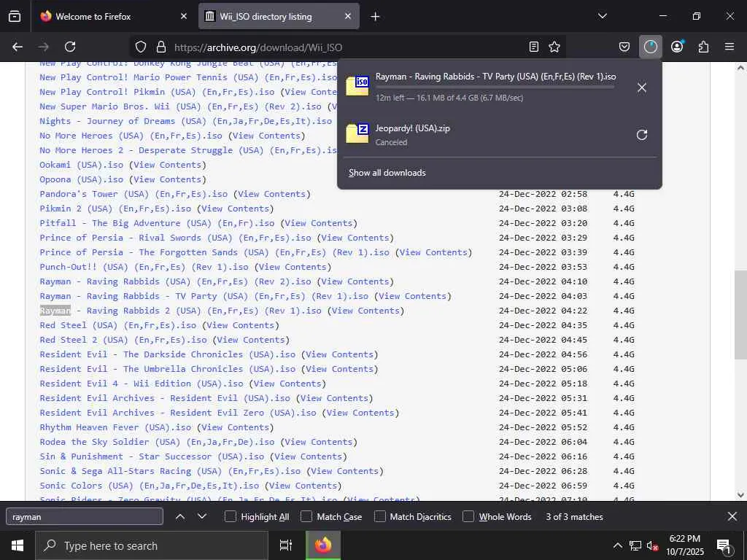
Task: Open the extensions puzzle icon
Action: tap(703, 47)
